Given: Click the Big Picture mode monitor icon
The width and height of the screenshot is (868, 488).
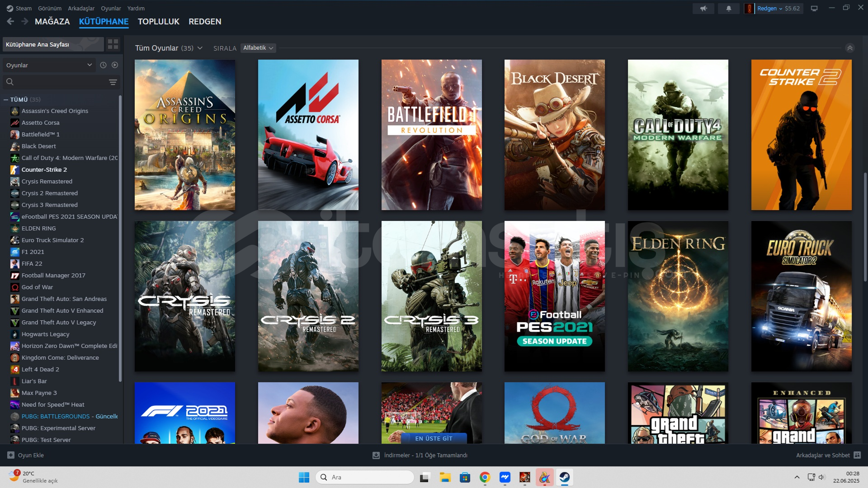Looking at the screenshot, I should coord(814,8).
